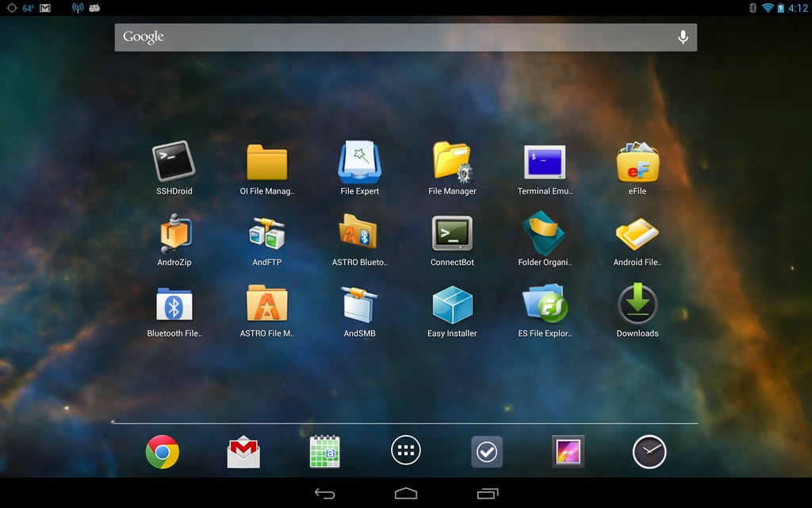The width and height of the screenshot is (812, 508).
Task: Tap the Home navigation button
Action: (406, 494)
